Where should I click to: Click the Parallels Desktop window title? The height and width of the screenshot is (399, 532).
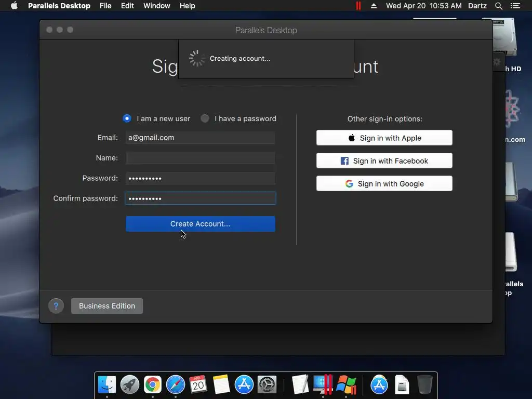click(266, 30)
